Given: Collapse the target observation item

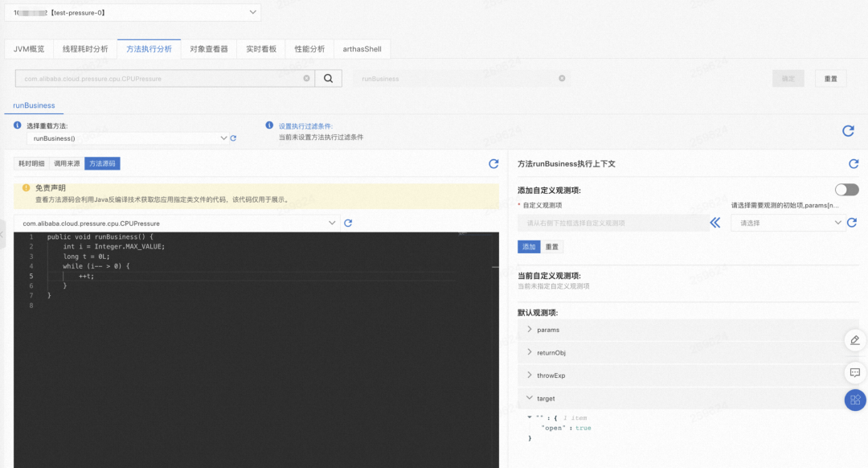Looking at the screenshot, I should 546,398.
